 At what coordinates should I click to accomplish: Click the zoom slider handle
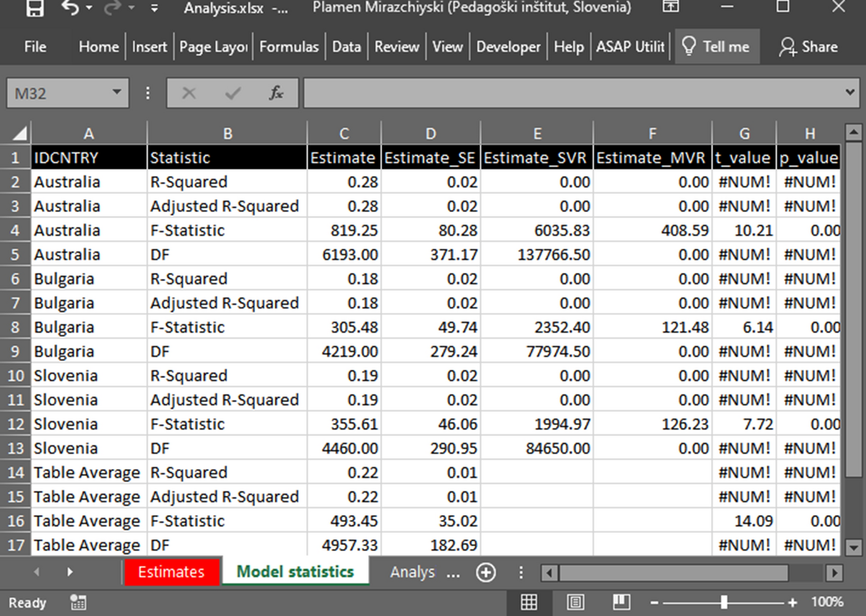(x=724, y=602)
